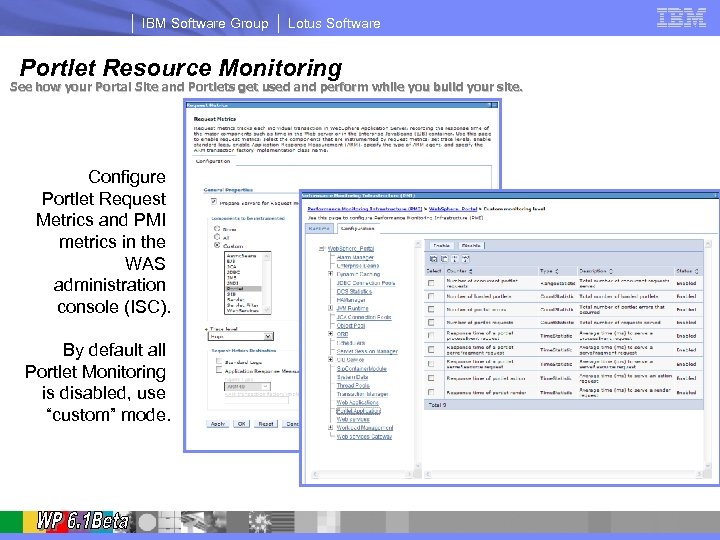This screenshot has width=720, height=540.
Task: Click the counter table horizontal scrollbar
Action: pos(563,474)
